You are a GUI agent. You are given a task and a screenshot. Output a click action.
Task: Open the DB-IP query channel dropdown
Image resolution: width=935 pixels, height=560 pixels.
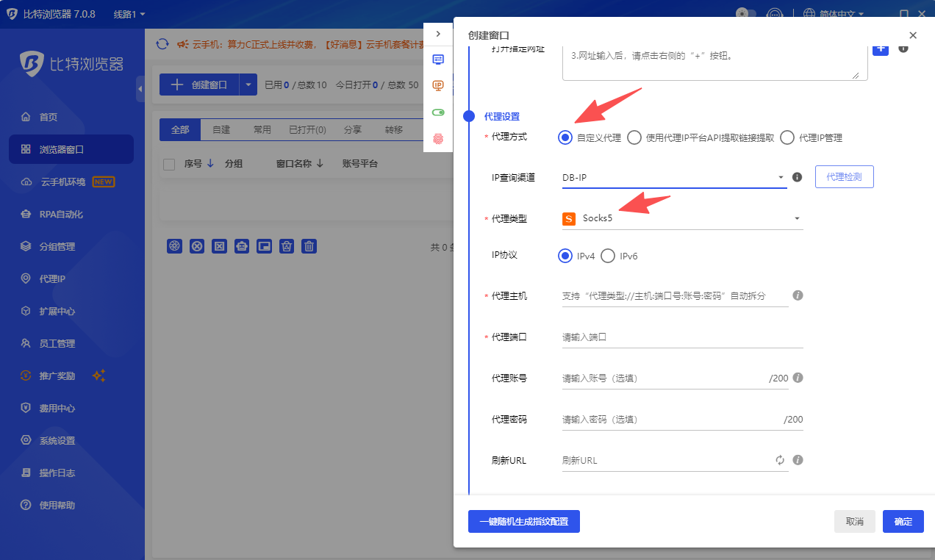coord(781,176)
